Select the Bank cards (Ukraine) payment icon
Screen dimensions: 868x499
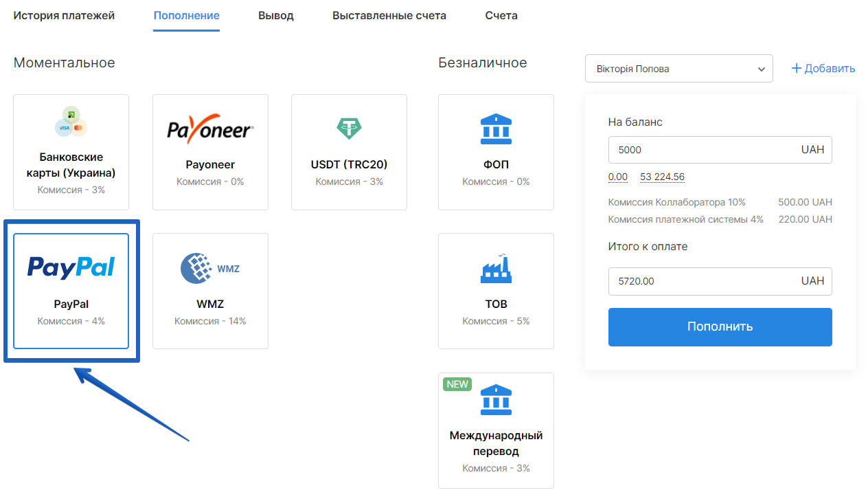71,122
